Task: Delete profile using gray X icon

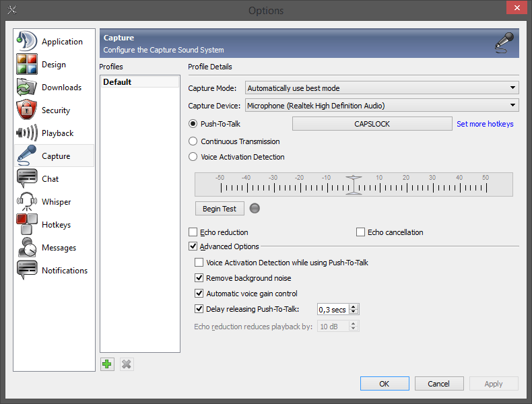Action: tap(127, 364)
